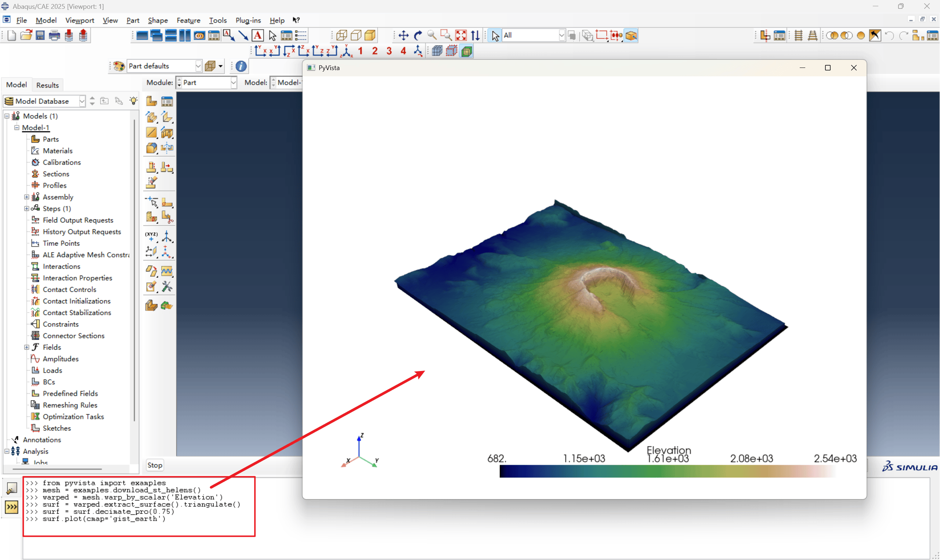
Task: Expand the Assembly tree node
Action: [x=26, y=197]
